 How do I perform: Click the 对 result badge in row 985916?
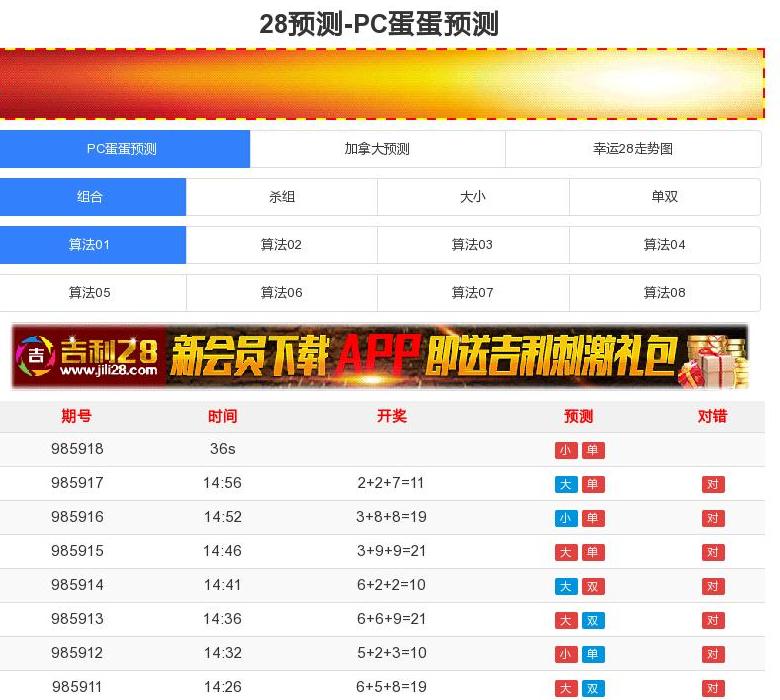tap(713, 518)
